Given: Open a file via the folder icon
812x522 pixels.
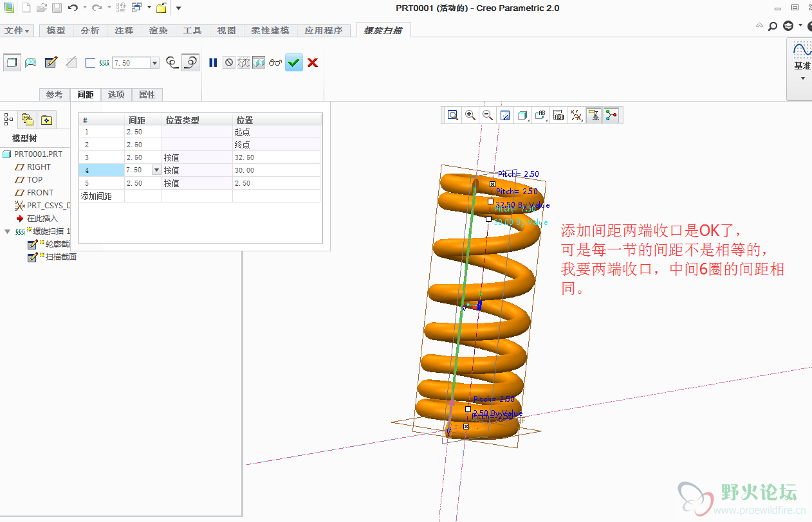Looking at the screenshot, I should point(42,8).
